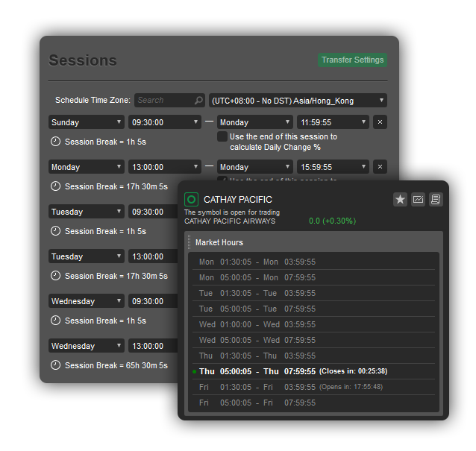Click the 0.0 (+0.30%) change value
Viewport: 476px width, 451px height.
pos(332,221)
